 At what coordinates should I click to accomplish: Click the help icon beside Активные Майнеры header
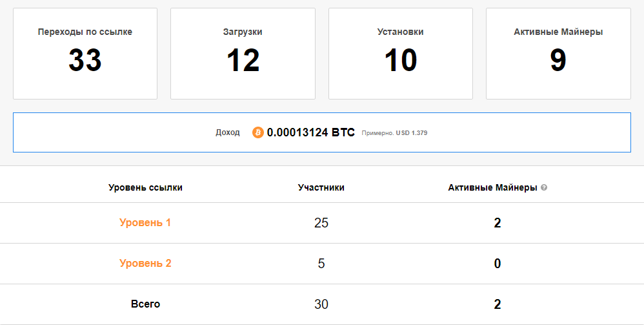click(544, 188)
